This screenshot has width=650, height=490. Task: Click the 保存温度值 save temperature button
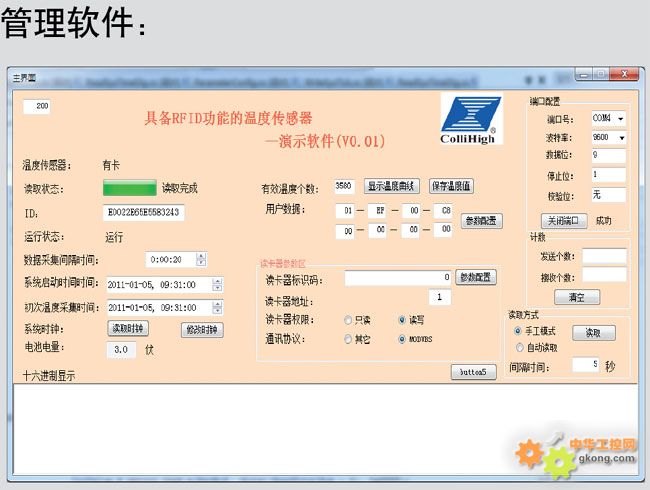tap(452, 186)
